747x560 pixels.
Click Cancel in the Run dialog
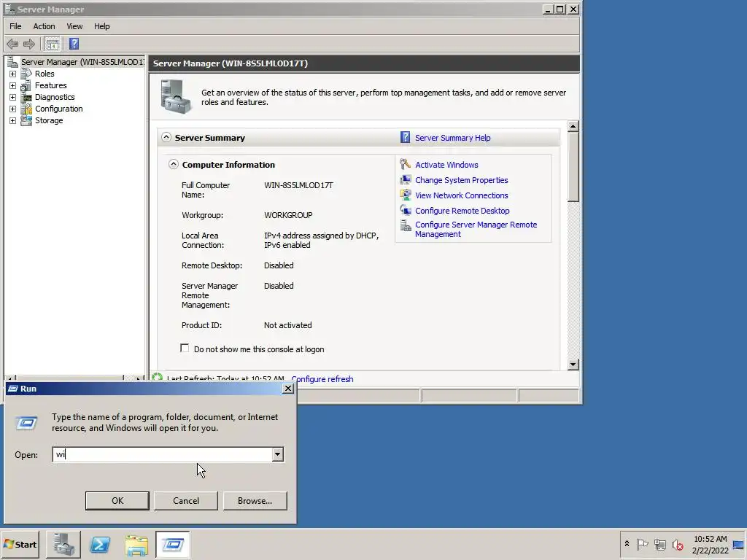(x=186, y=500)
